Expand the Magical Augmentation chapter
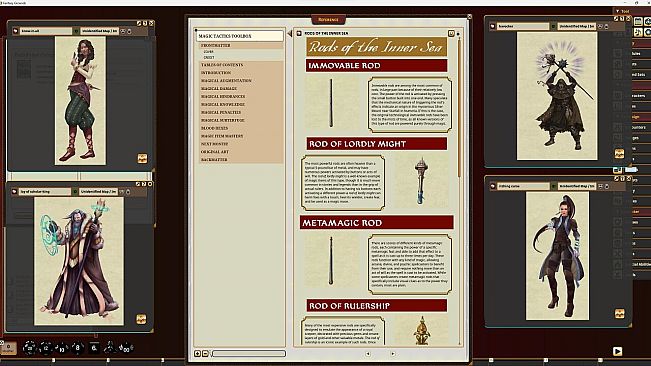 coord(241,81)
